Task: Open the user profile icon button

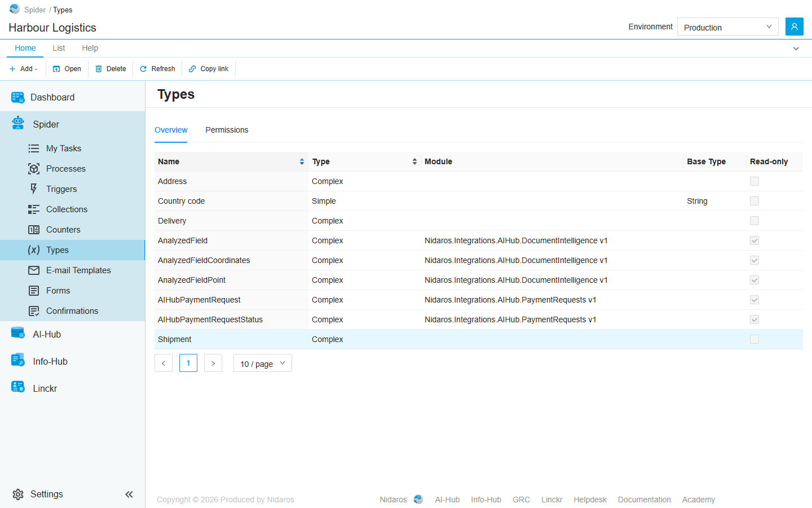Action: pos(795,27)
